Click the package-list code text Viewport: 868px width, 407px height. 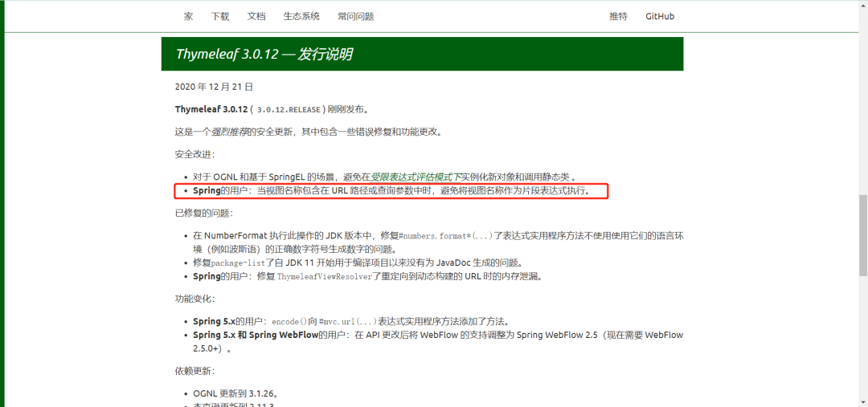pos(239,263)
